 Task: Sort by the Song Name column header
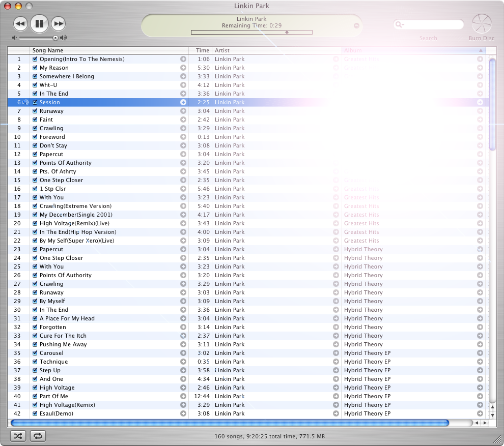109,50
